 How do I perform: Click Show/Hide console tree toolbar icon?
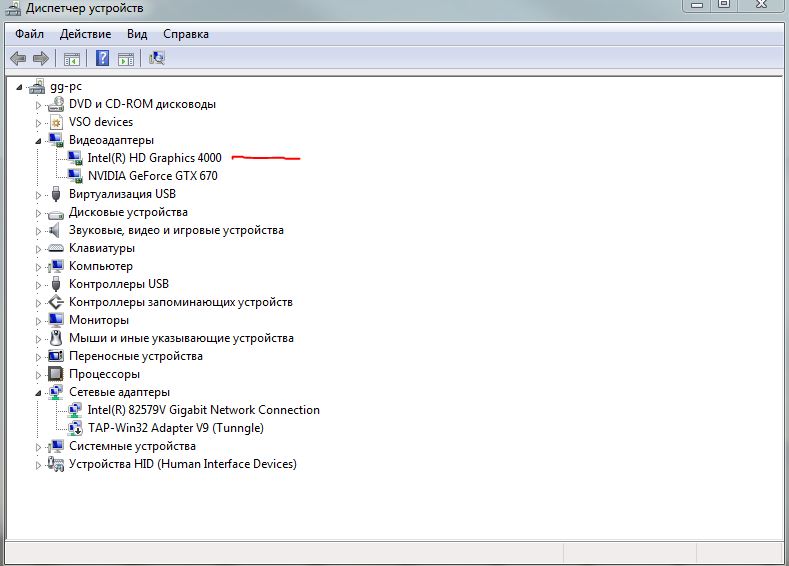tap(72, 59)
